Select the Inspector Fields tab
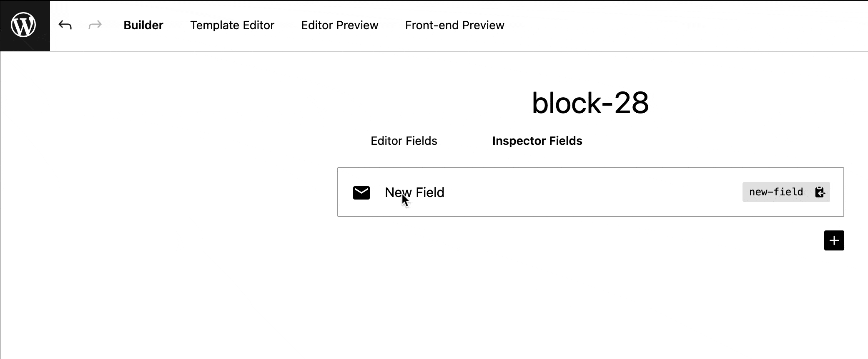Image resolution: width=868 pixels, height=359 pixels. pos(537,141)
